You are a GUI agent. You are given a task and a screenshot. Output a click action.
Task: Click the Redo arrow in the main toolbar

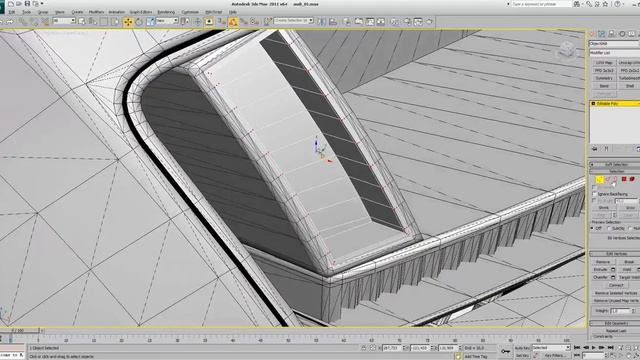(x=9, y=22)
